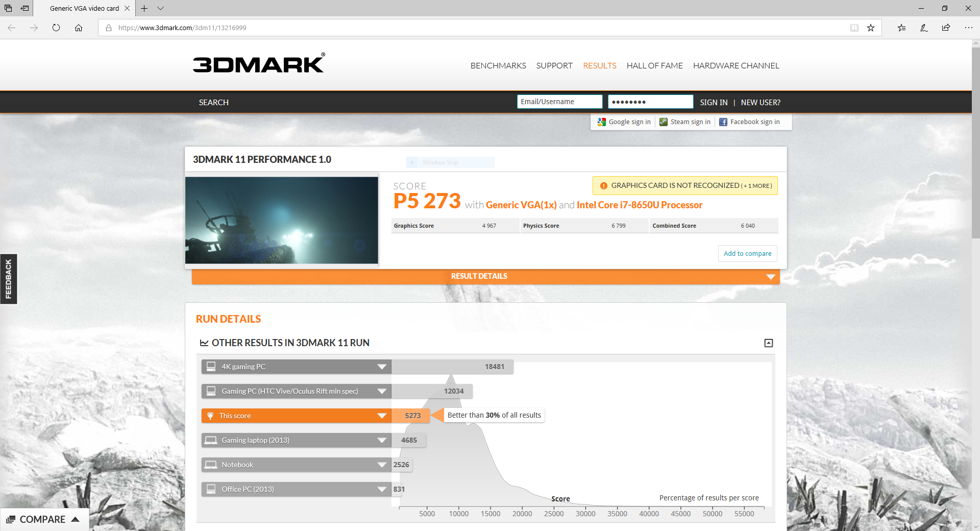Image resolution: width=980 pixels, height=531 pixels.
Task: Expand the Gaming laptop (2013) dropdown
Action: point(382,440)
